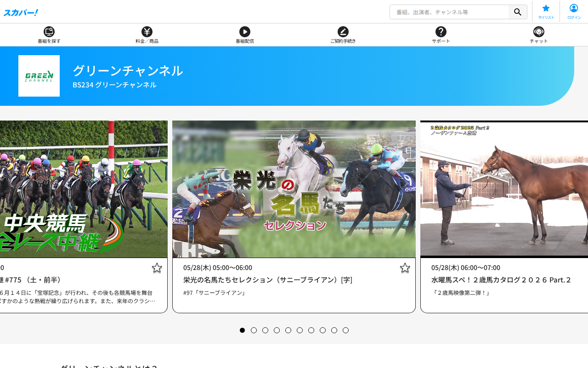Open the 栄光の名馬たちセレクション banner image
Viewport: 588px width, 368px height.
pos(294,189)
